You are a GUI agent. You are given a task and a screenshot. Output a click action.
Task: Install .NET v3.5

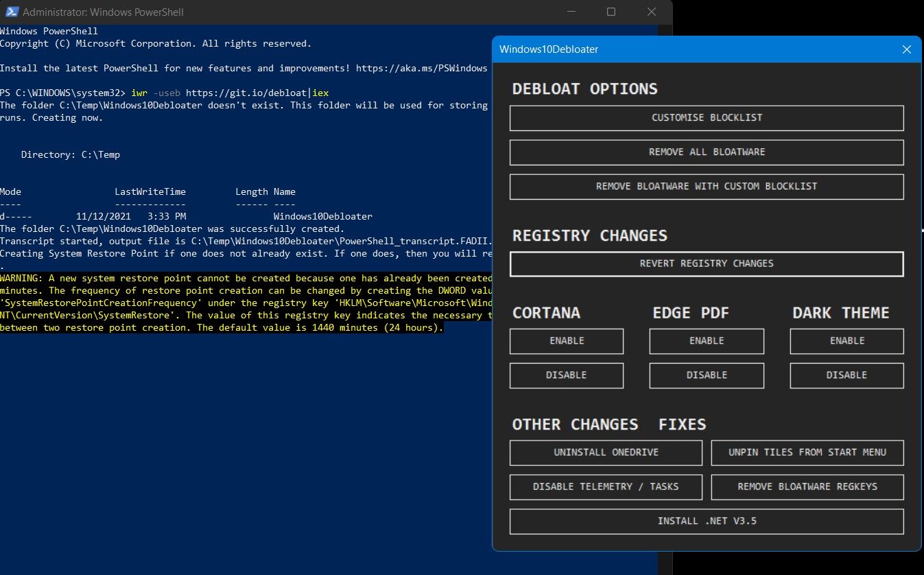707,521
